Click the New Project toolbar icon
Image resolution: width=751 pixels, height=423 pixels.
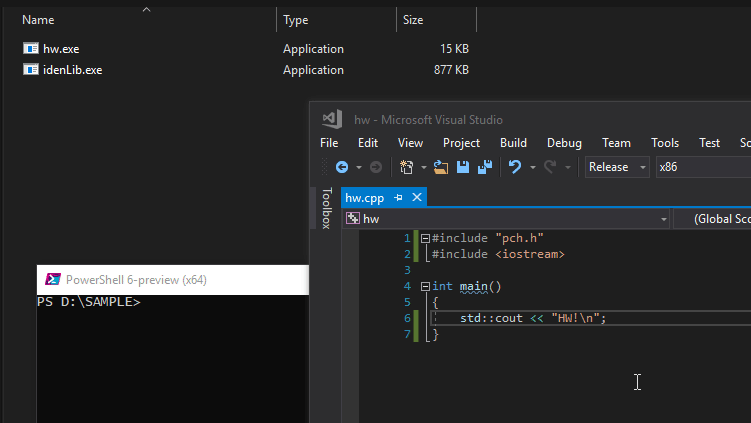407,167
